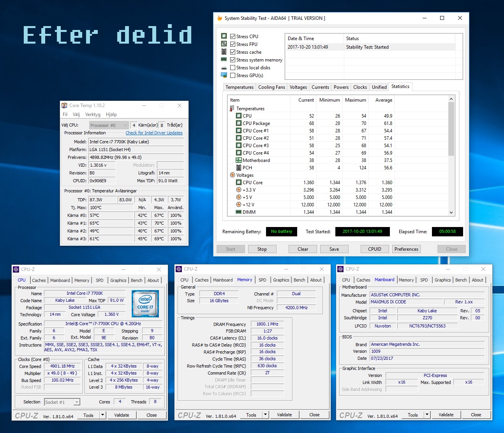Click the Voltages category lightning icon
The image size is (504, 433).
tap(233, 175)
